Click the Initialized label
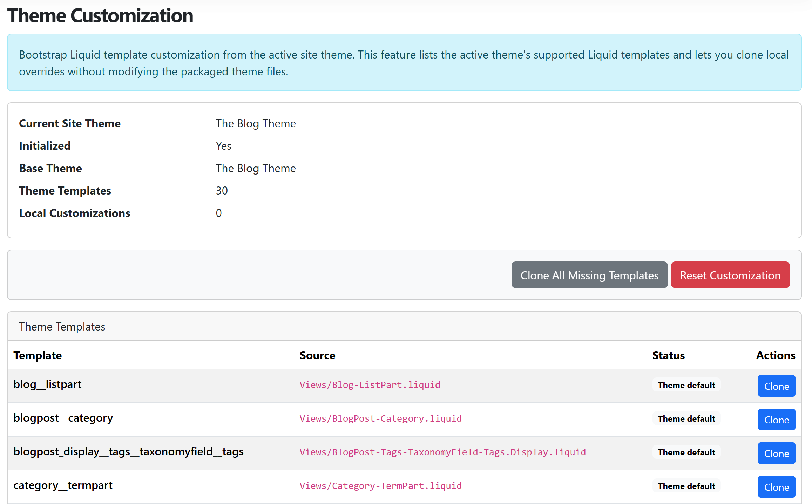 pos(45,146)
